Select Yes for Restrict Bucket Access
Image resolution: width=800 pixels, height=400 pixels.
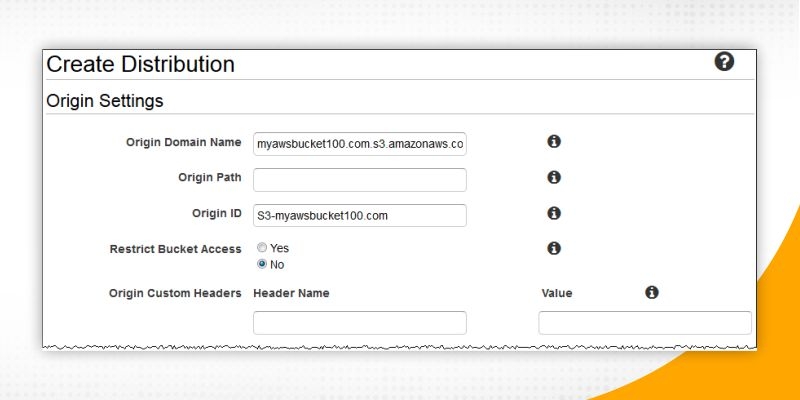(262, 248)
